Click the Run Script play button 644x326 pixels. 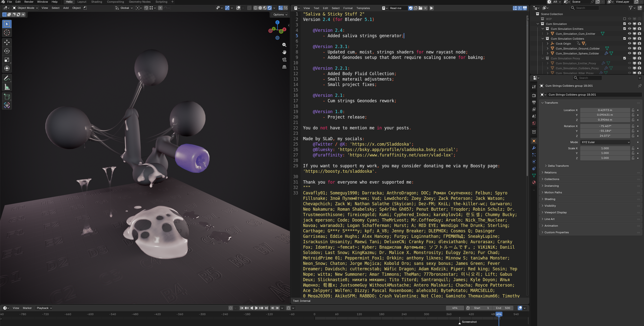(x=432, y=8)
